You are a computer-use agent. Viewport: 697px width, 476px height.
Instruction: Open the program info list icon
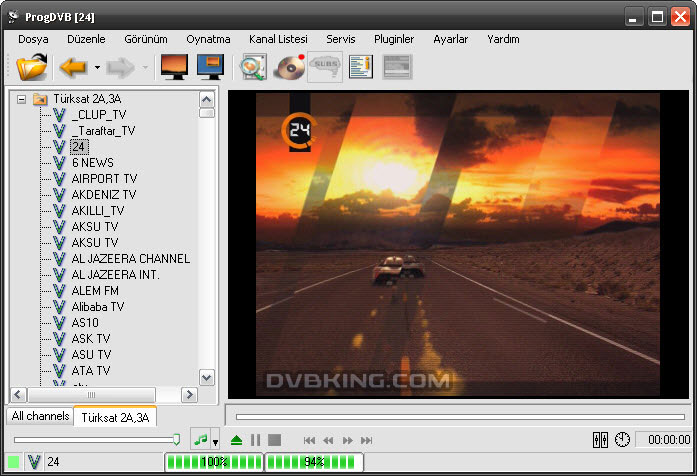point(361,67)
